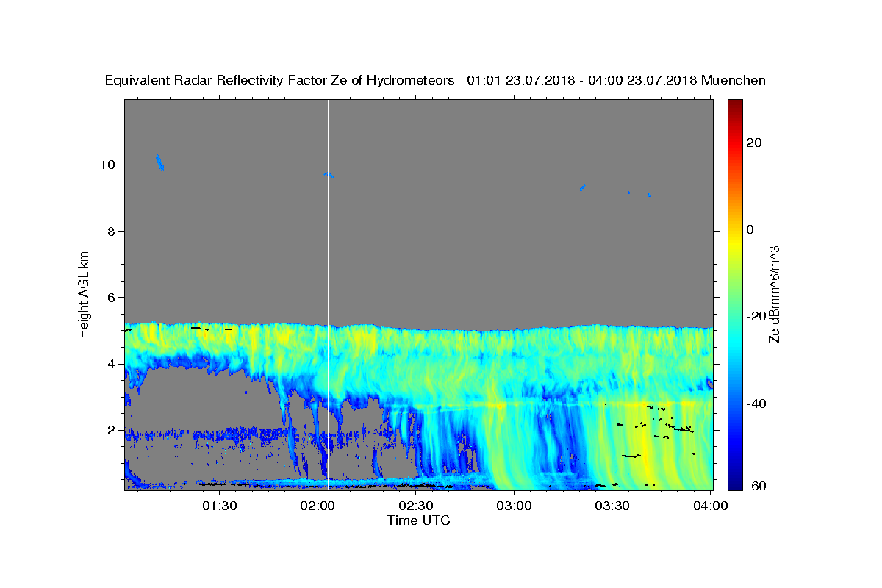
Task: Click the height tick label '10'
Action: (x=109, y=165)
